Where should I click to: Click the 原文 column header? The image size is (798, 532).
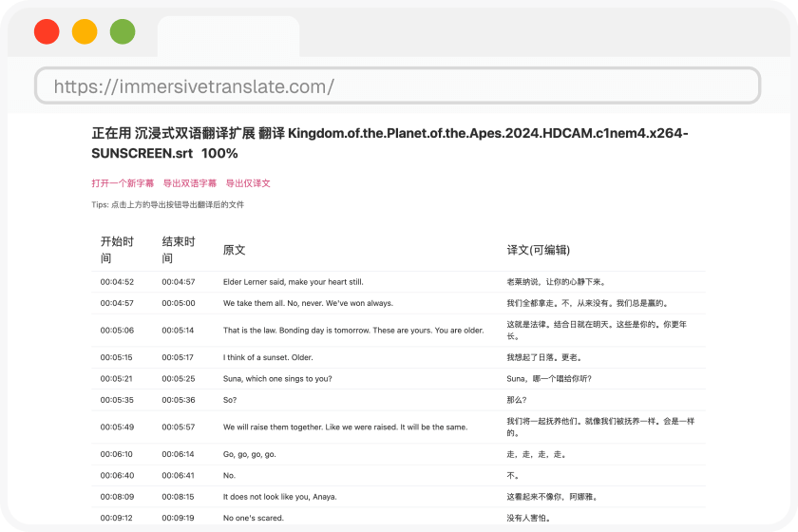coord(234,250)
